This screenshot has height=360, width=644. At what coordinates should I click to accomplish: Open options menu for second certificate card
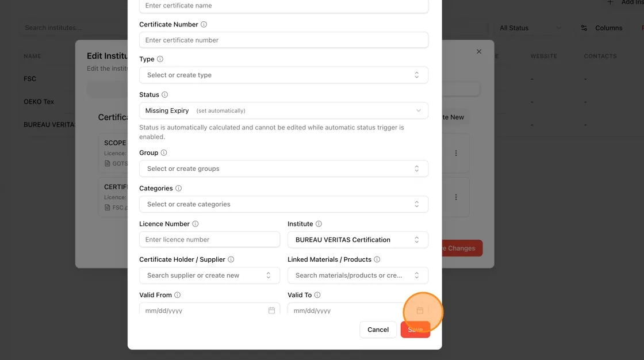[x=456, y=197]
